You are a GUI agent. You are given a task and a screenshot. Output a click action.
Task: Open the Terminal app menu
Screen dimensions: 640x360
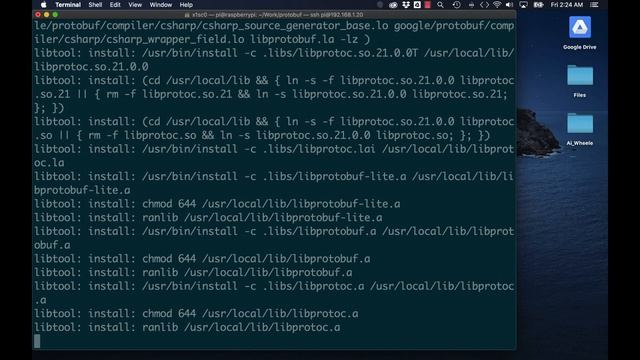[68, 5]
